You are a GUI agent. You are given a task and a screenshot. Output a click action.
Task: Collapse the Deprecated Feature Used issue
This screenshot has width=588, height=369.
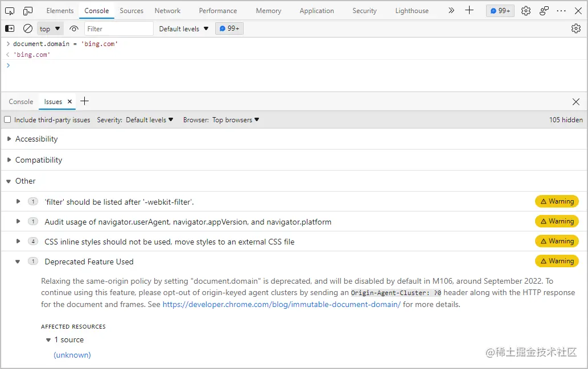pyautogui.click(x=18, y=262)
